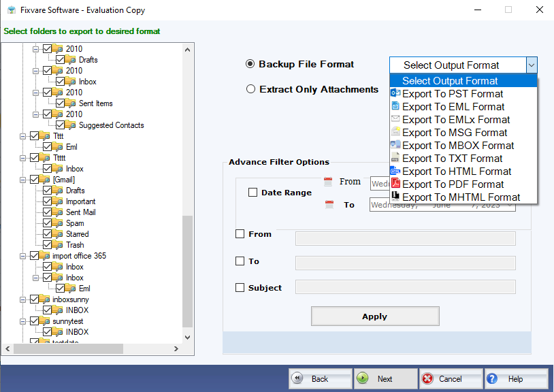The width and height of the screenshot is (554, 392).
Task: Open the Select Output Format dropdown arrow
Action: [x=533, y=65]
